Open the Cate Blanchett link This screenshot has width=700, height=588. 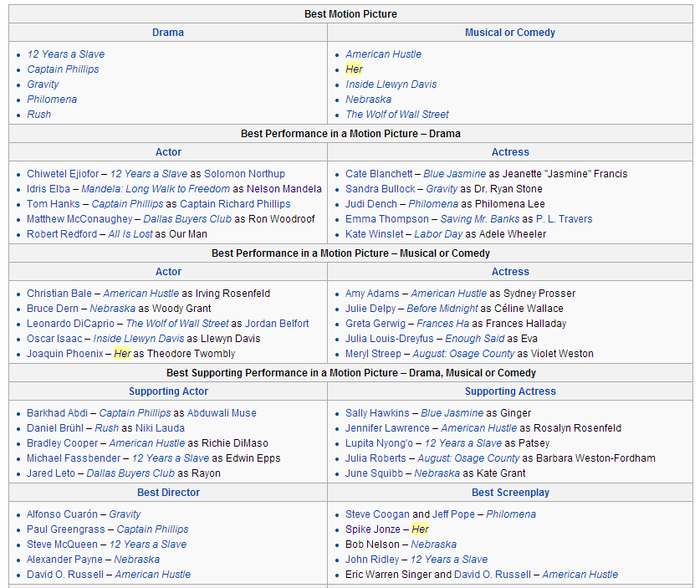click(379, 174)
